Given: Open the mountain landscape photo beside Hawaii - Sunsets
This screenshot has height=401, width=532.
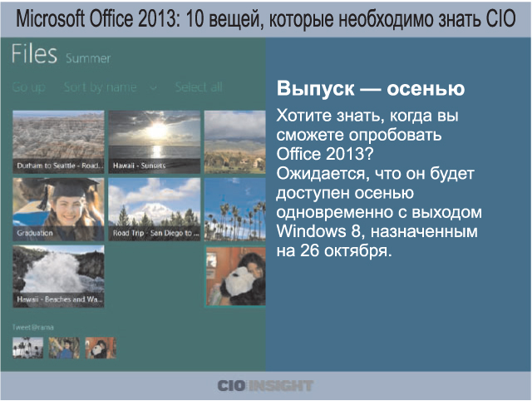Looking at the screenshot, I should (234, 142).
